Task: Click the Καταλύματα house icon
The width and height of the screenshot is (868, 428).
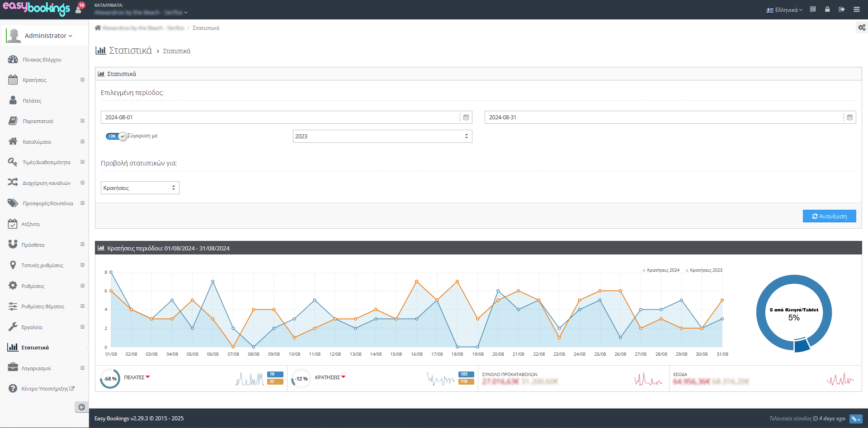Action: tap(13, 141)
